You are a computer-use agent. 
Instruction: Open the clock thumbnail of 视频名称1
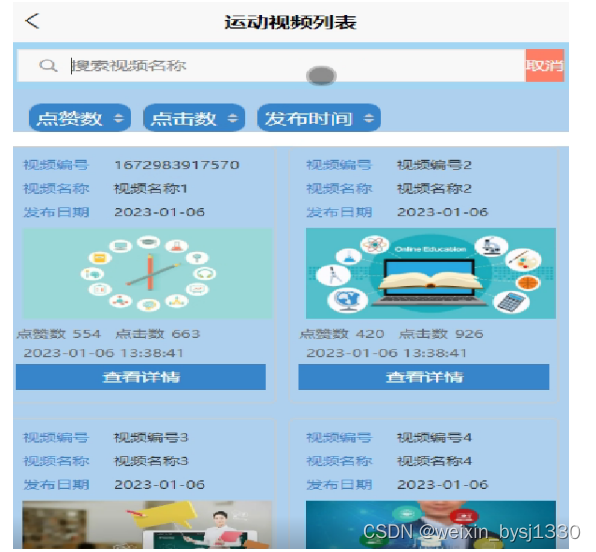tap(147, 273)
